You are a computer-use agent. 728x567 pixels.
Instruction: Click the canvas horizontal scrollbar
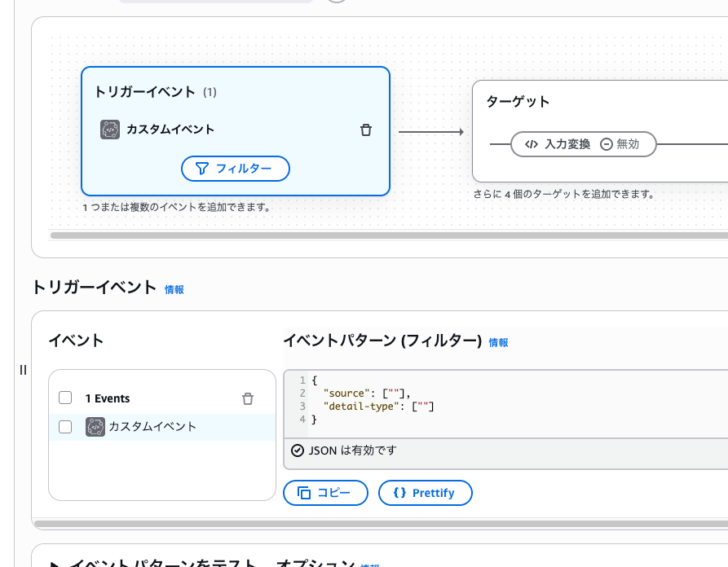coord(326,235)
